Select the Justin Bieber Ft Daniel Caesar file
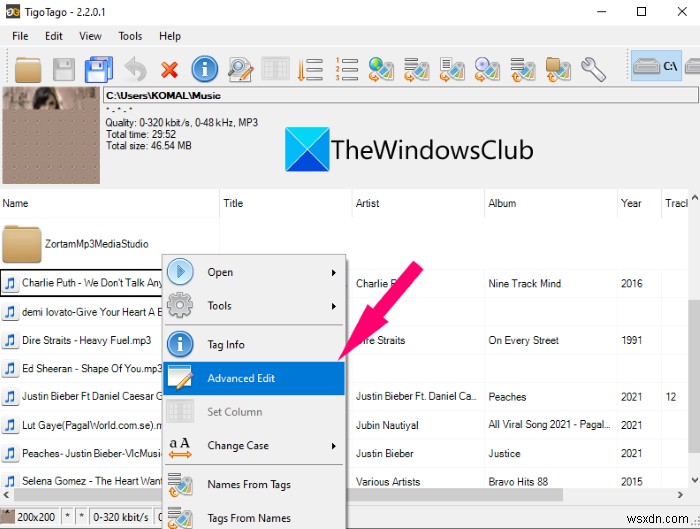Screen dimensions: 700x529 coord(83,396)
